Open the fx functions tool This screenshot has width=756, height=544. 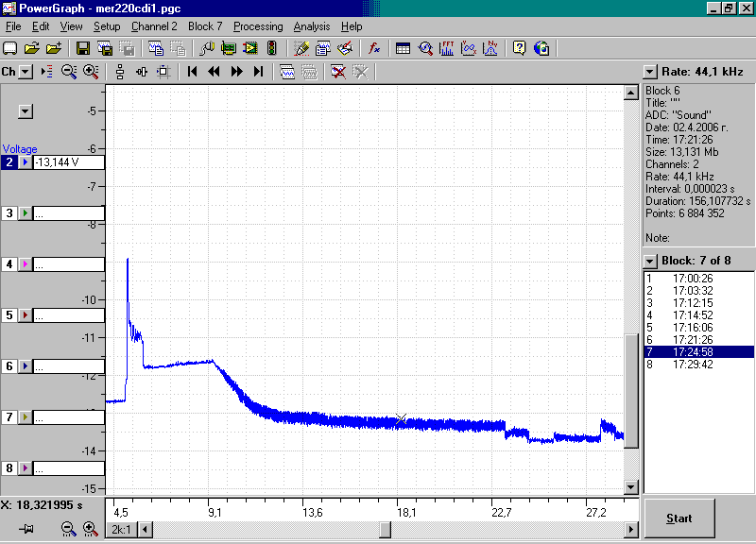(x=374, y=48)
